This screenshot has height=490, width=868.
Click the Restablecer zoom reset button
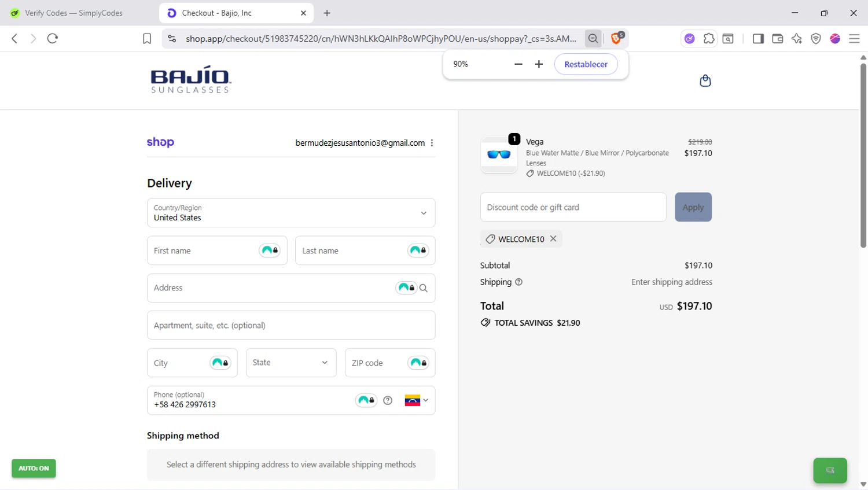click(x=586, y=64)
